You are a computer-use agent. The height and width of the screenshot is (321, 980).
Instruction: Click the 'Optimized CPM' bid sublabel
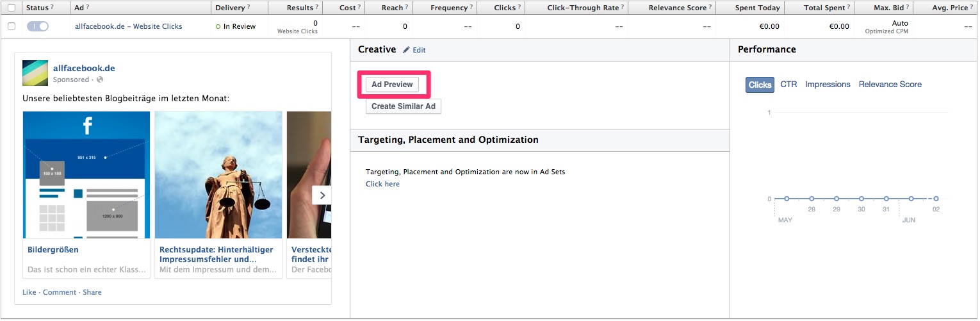point(886,31)
